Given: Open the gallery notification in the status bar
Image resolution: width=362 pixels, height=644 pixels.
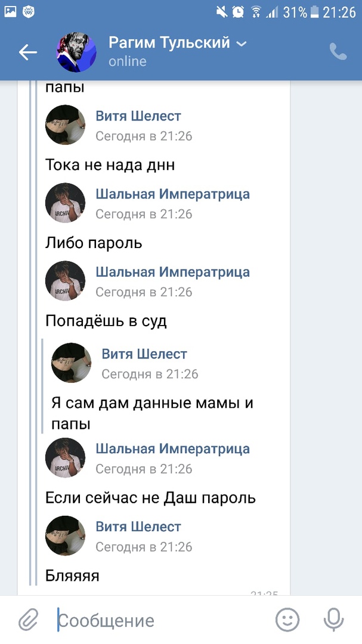Looking at the screenshot, I should point(10,11).
